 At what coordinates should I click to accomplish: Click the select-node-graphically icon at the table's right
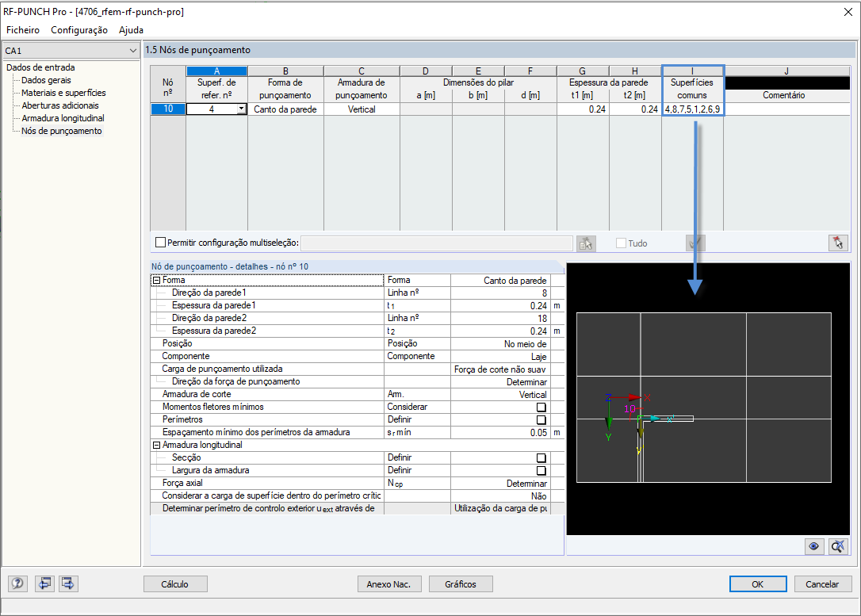pos(838,243)
